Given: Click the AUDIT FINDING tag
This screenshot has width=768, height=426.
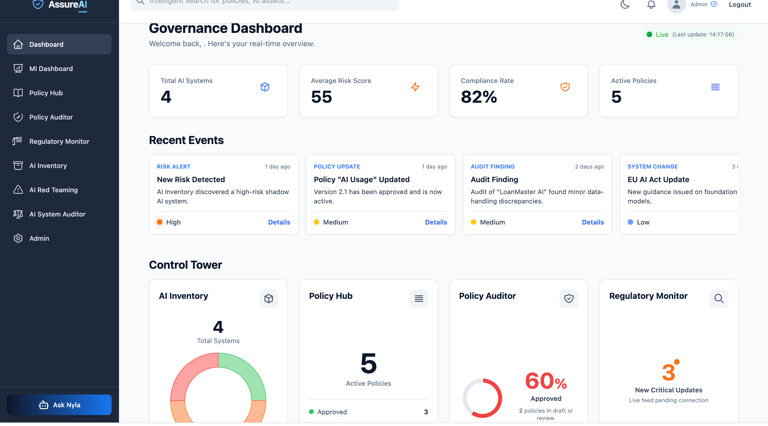Looking at the screenshot, I should click(x=493, y=166).
